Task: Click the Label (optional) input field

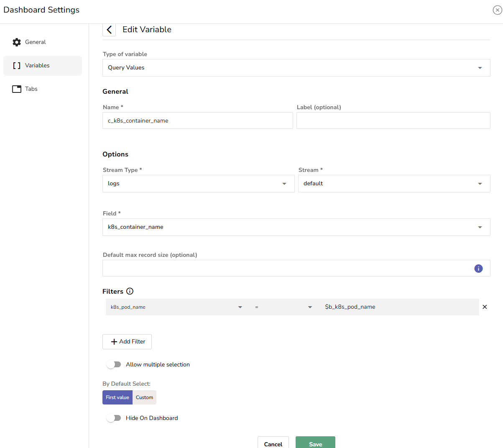Action: click(393, 121)
